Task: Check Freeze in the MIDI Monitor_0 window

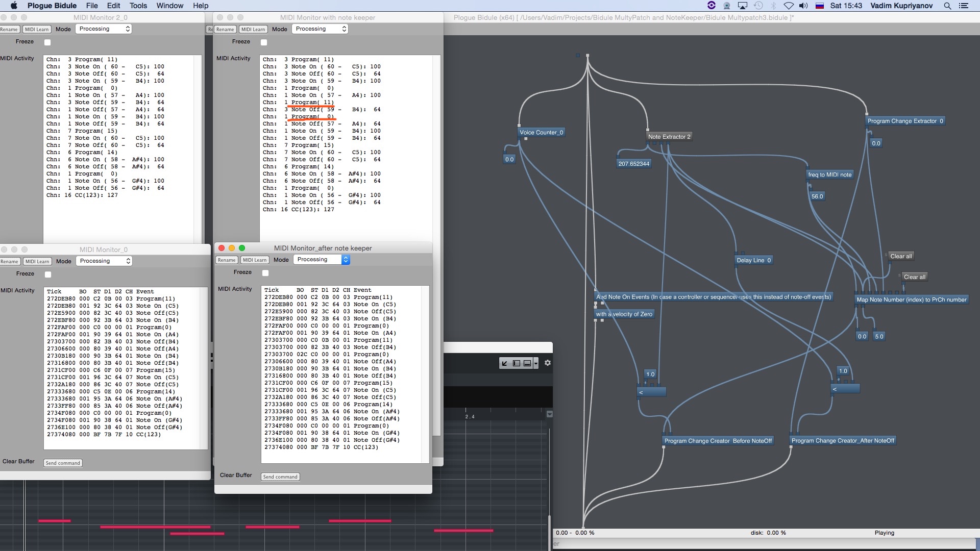Action: pyautogui.click(x=48, y=274)
